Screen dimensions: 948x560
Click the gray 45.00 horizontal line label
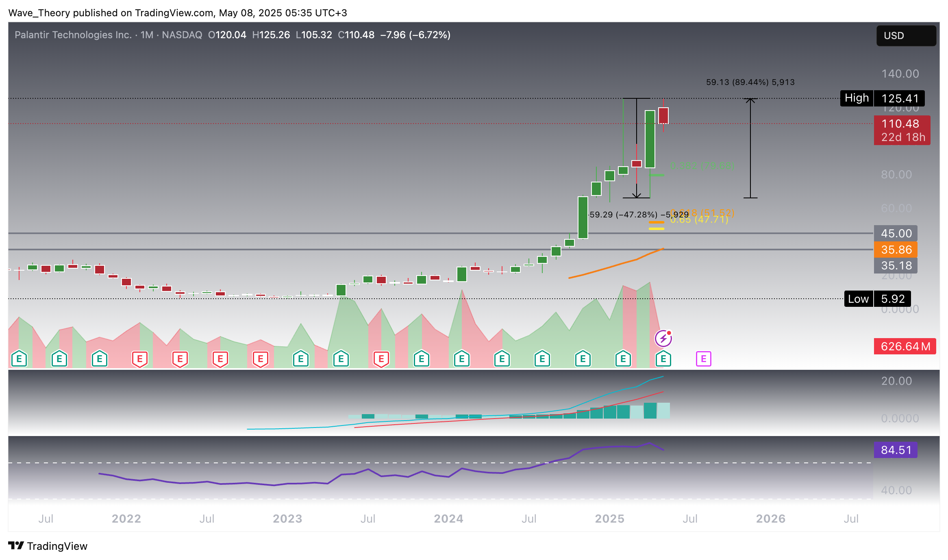click(x=896, y=233)
